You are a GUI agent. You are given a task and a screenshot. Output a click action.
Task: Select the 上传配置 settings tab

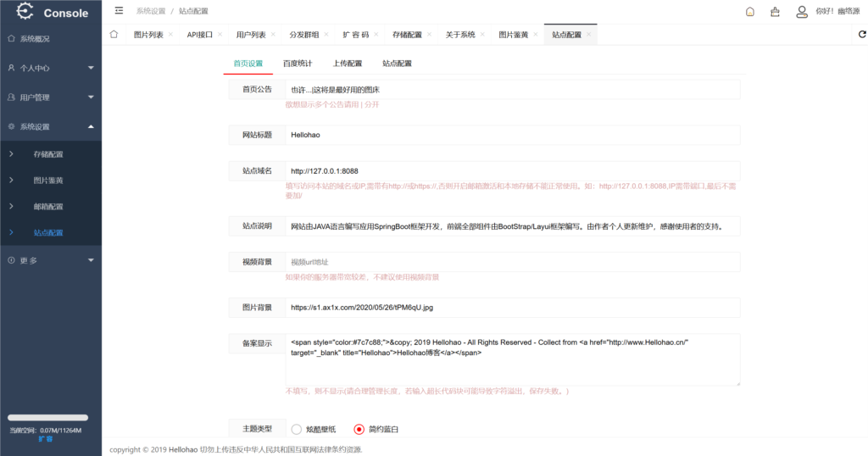347,64
